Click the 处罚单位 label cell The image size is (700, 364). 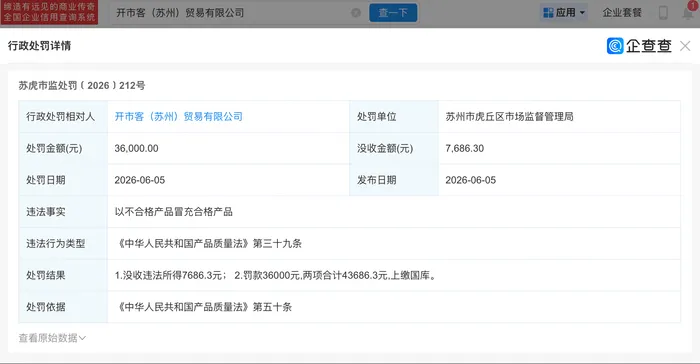point(394,117)
